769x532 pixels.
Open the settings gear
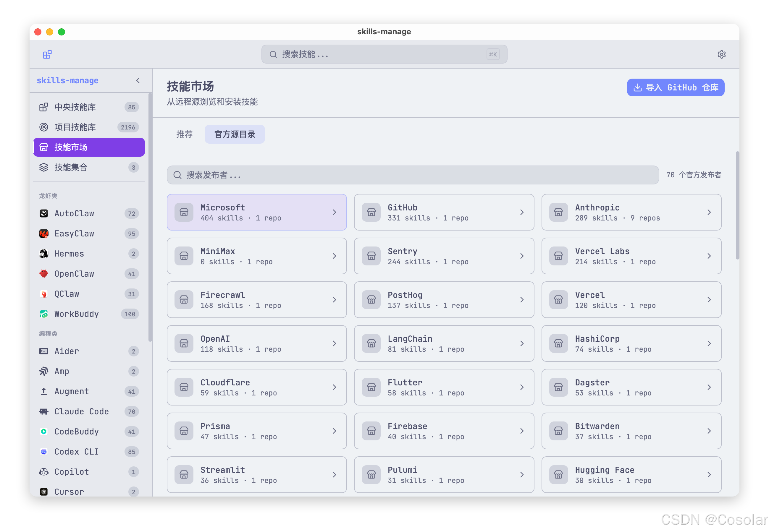(721, 54)
